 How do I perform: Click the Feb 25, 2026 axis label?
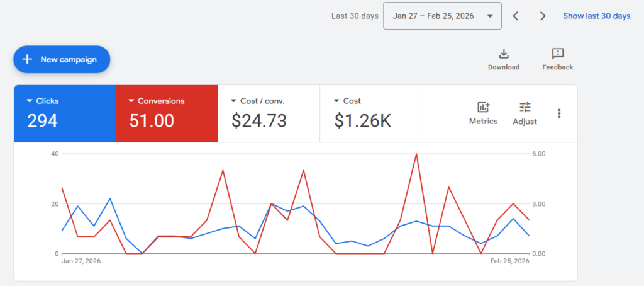(x=510, y=261)
